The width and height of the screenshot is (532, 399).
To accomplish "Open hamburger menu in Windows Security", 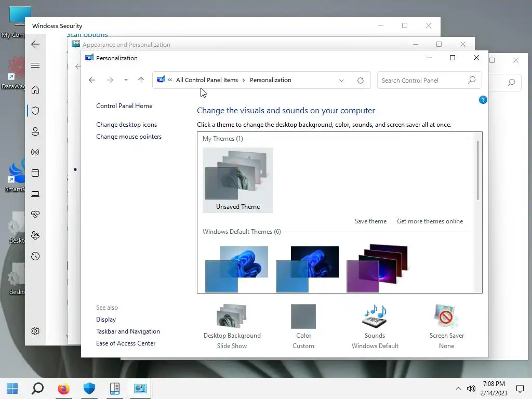I will (x=35, y=65).
